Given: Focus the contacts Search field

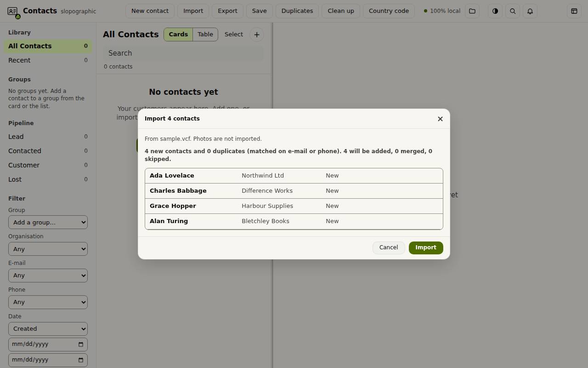Looking at the screenshot, I should click(184, 53).
